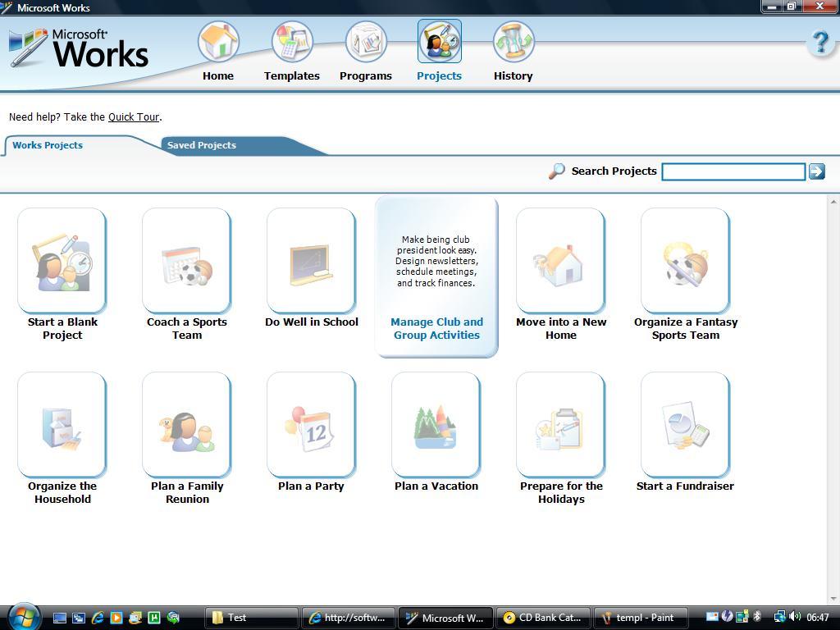The image size is (840, 630).
Task: Open the Start a Fundraiser project
Action: (x=686, y=425)
